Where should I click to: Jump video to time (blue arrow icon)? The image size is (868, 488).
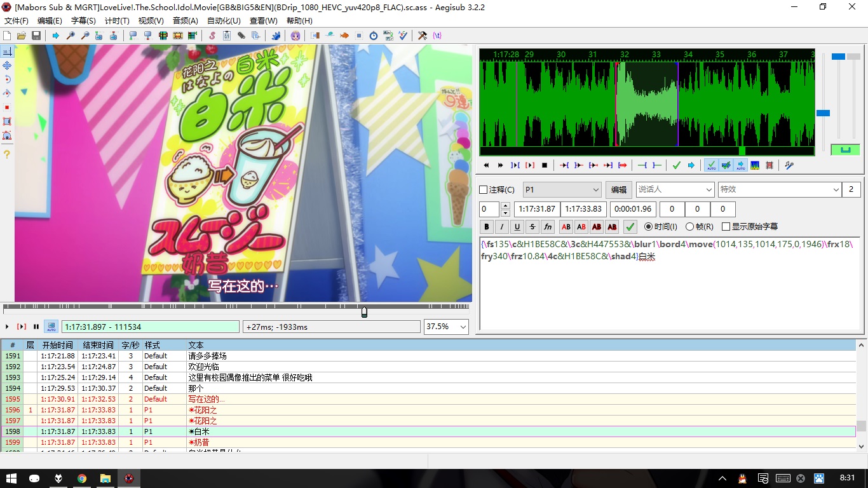click(56, 36)
